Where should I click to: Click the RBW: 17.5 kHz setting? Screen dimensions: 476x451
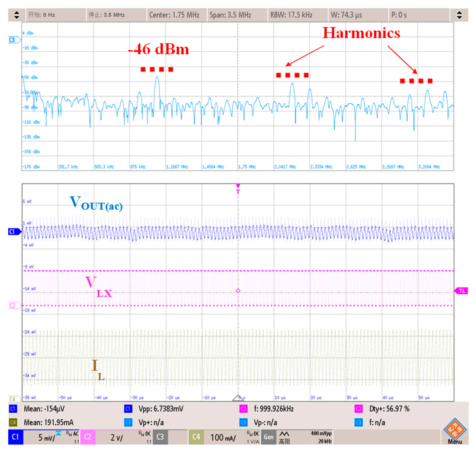pyautogui.click(x=291, y=15)
